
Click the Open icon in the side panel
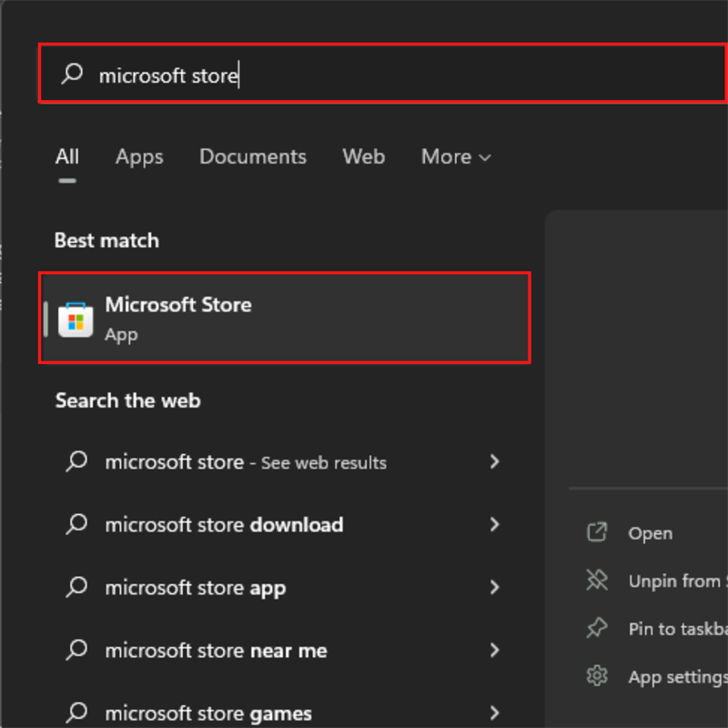(598, 532)
